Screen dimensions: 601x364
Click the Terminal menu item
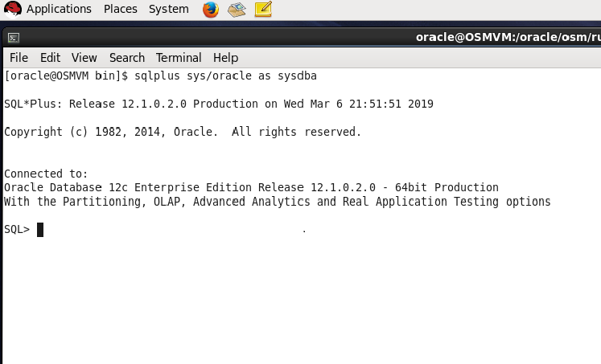(179, 58)
